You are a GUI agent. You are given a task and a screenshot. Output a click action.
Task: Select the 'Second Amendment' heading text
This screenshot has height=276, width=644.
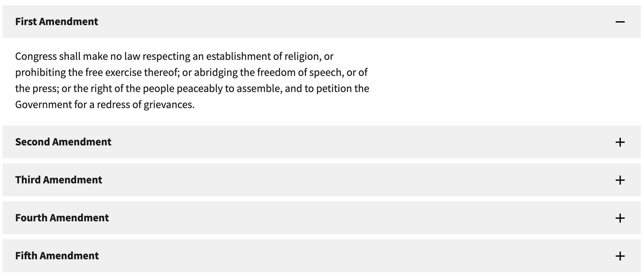(63, 142)
